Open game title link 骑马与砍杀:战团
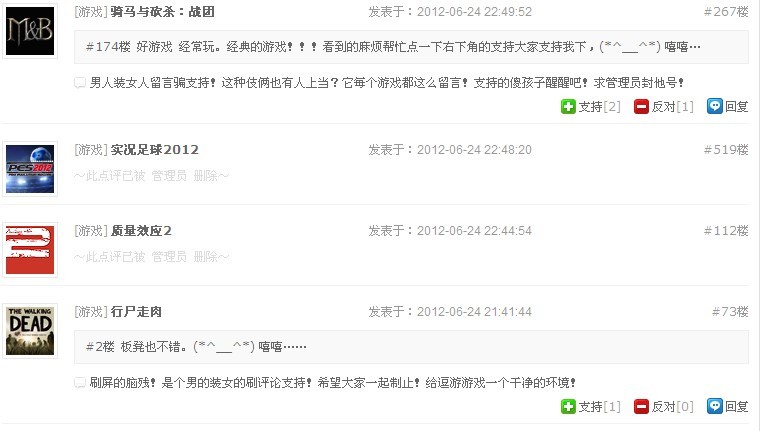The image size is (768, 431). tap(163, 12)
